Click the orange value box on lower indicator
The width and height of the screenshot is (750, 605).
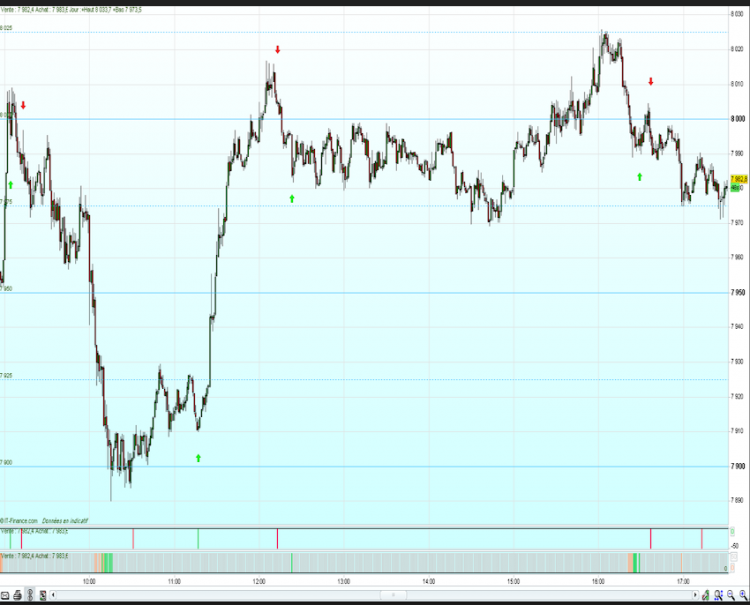(x=733, y=568)
